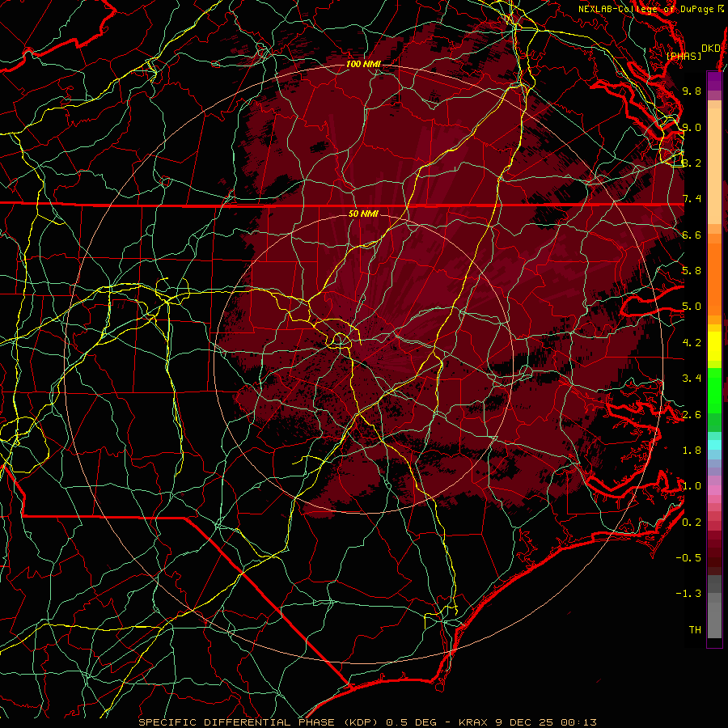
Task: Click the yellow band beside 4.2
Action: coord(714,346)
